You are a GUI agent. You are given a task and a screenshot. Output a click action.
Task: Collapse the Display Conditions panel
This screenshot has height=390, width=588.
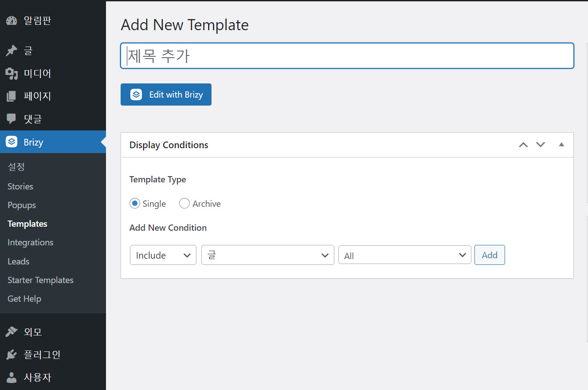pos(561,145)
